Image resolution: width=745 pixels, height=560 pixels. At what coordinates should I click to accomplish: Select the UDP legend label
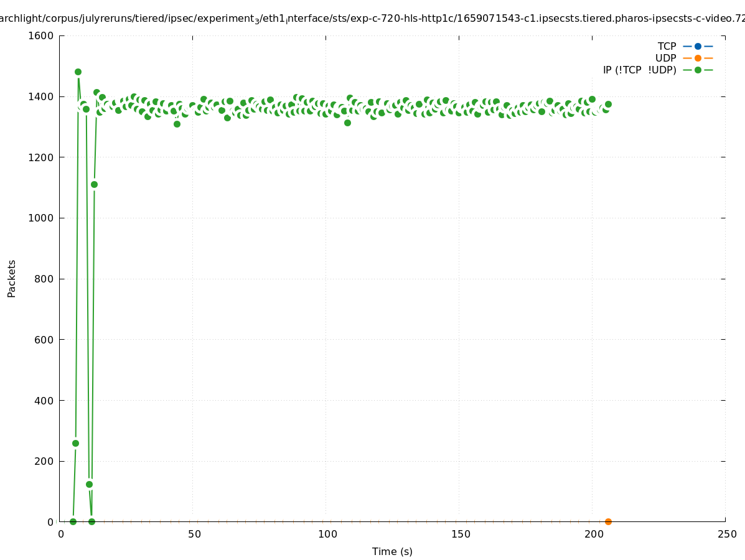[x=665, y=58]
